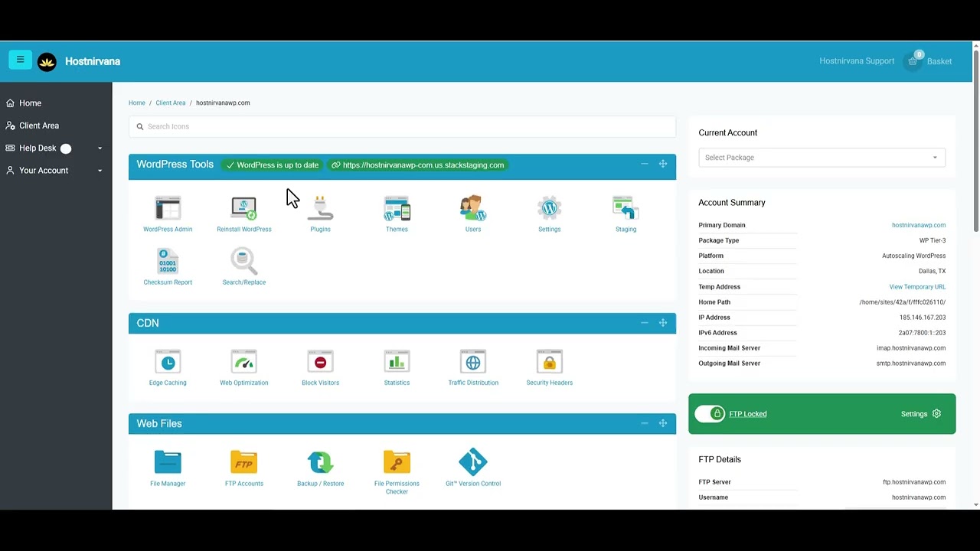Click the WP Tier-3 package type
Viewport: 980px width, 551px height.
(933, 240)
